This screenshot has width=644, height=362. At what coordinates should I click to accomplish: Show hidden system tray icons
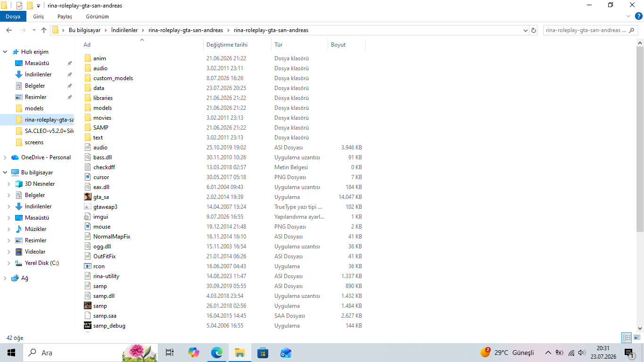(548, 353)
